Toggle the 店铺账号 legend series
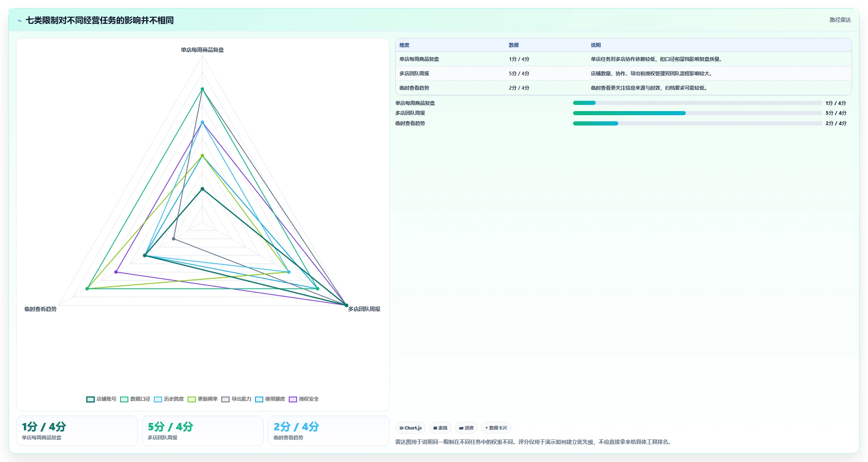 pos(101,399)
